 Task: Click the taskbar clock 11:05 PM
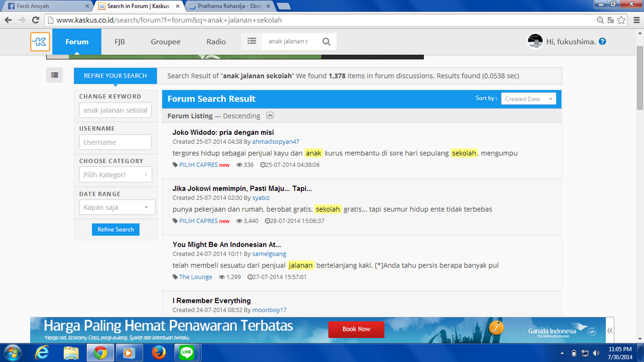coord(620,353)
